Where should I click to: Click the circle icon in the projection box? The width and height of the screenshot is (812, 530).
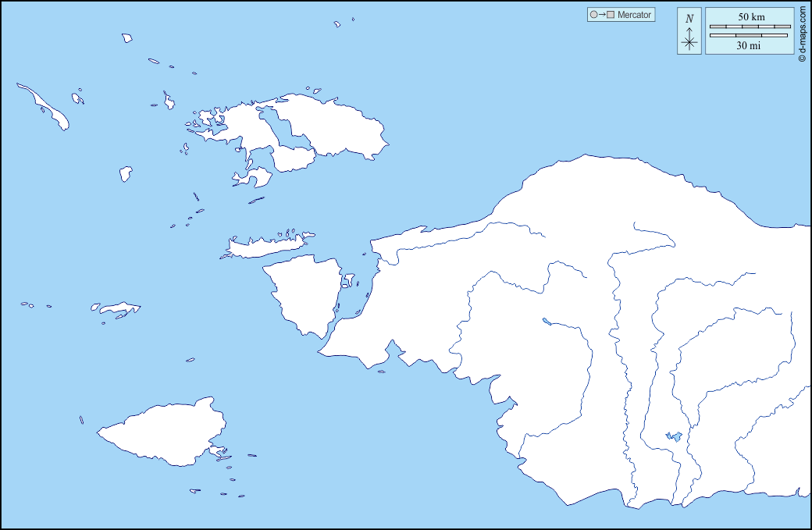click(594, 15)
